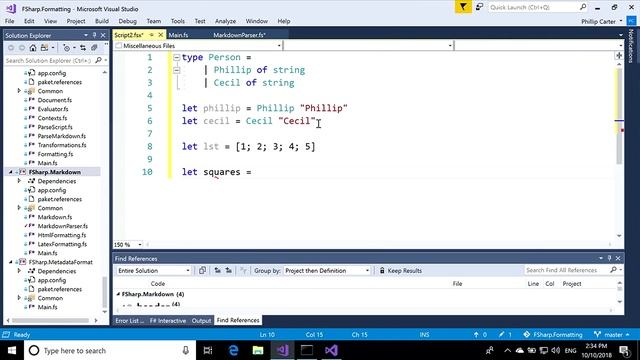Open Edge browser from the taskbar
640x360 pixels.
click(x=233, y=350)
